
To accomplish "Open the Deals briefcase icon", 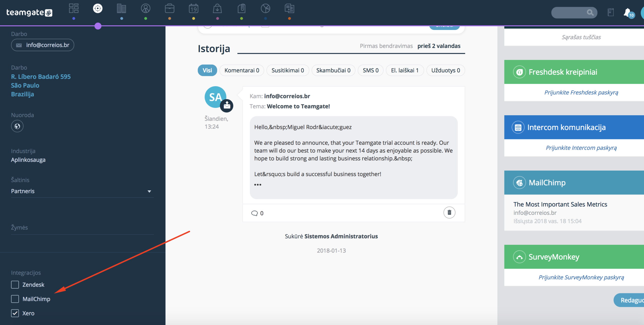I will tap(170, 9).
